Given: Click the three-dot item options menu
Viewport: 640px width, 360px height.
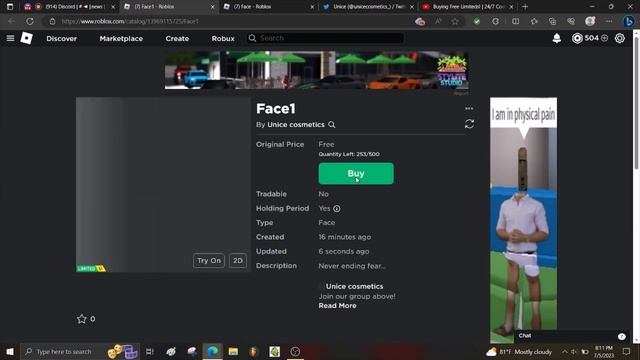Looking at the screenshot, I should click(469, 108).
